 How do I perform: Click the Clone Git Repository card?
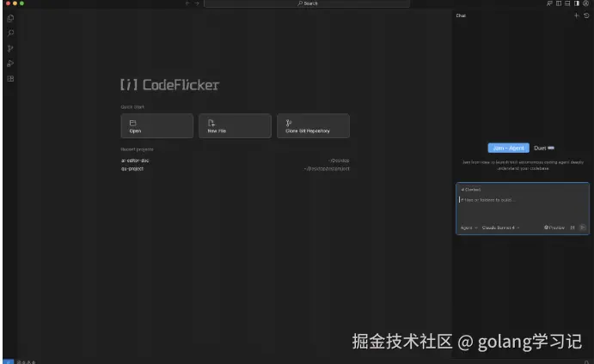[313, 126]
